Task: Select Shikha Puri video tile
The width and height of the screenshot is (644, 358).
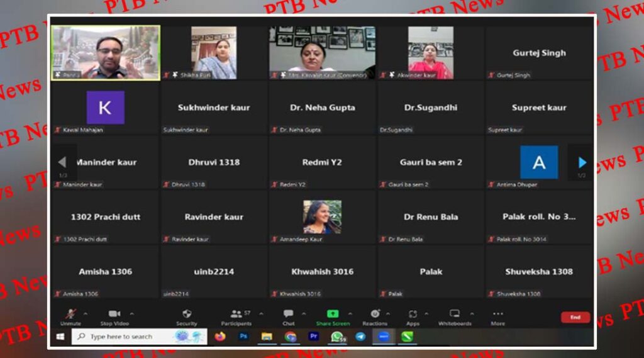Action: click(214, 53)
